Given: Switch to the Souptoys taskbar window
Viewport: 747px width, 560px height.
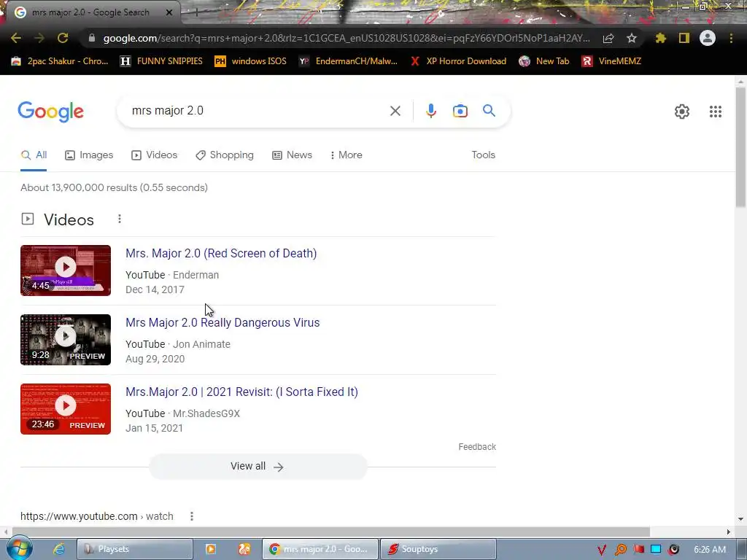Looking at the screenshot, I should 438,549.
